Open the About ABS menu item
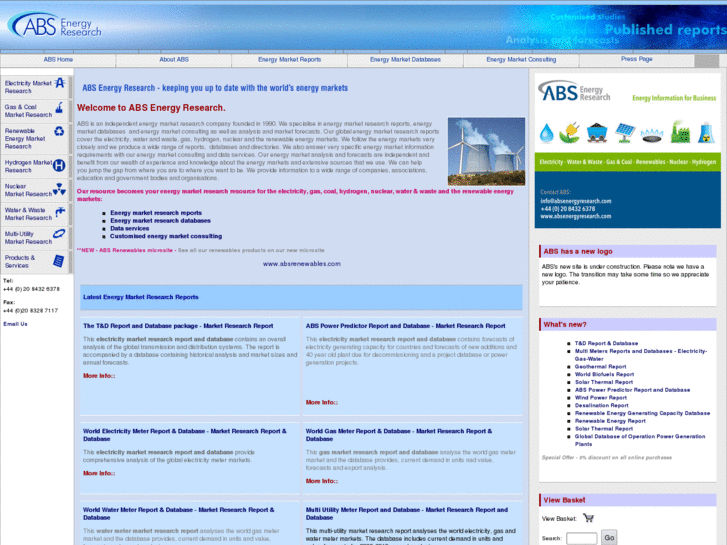The width and height of the screenshot is (727, 545). coord(174,59)
